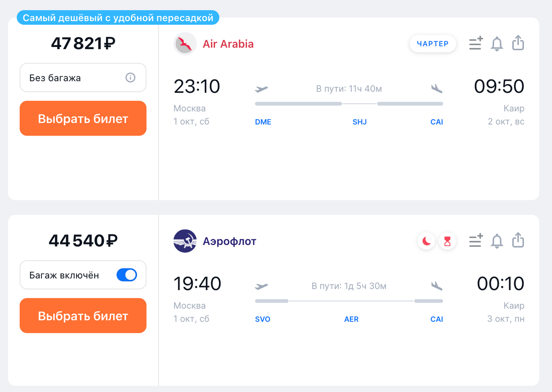Share the Air Arabia ticket
The height and width of the screenshot is (392, 552).
(518, 43)
